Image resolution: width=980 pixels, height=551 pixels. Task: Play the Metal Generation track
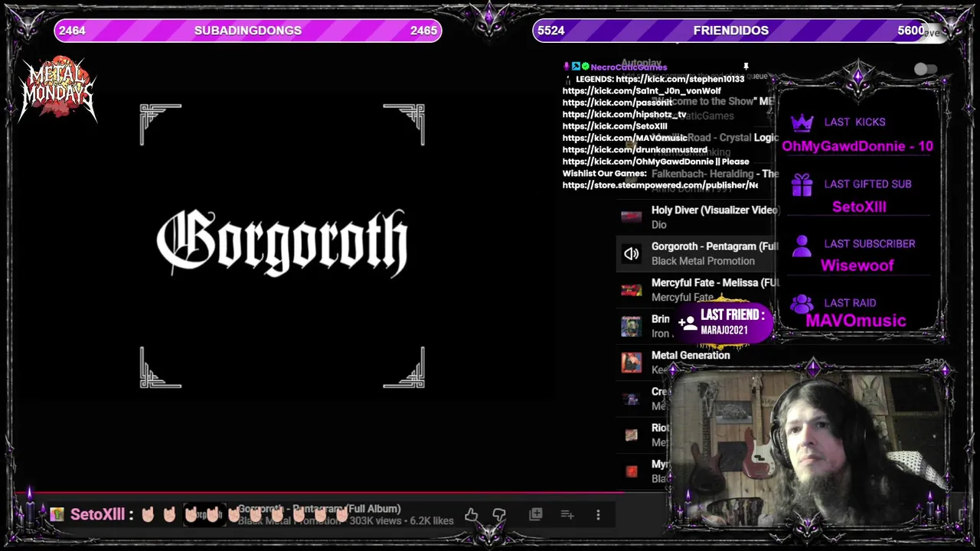pos(691,355)
